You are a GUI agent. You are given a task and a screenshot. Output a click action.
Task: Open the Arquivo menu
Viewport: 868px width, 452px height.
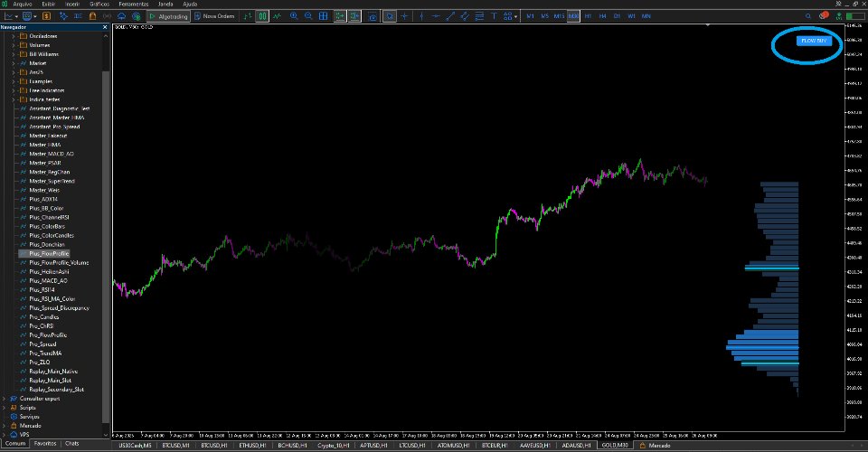click(22, 4)
